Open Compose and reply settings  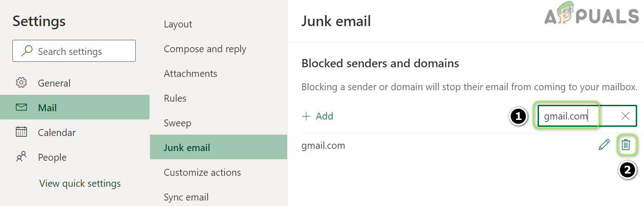tap(205, 49)
